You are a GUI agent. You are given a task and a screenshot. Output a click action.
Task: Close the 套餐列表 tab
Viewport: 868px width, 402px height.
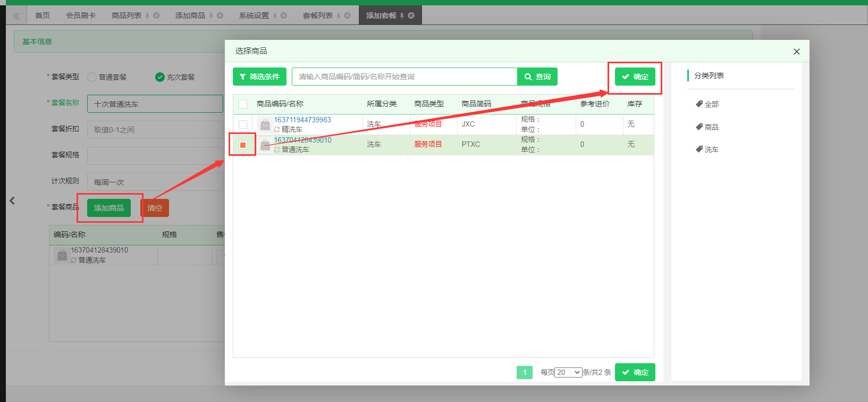pyautogui.click(x=348, y=15)
